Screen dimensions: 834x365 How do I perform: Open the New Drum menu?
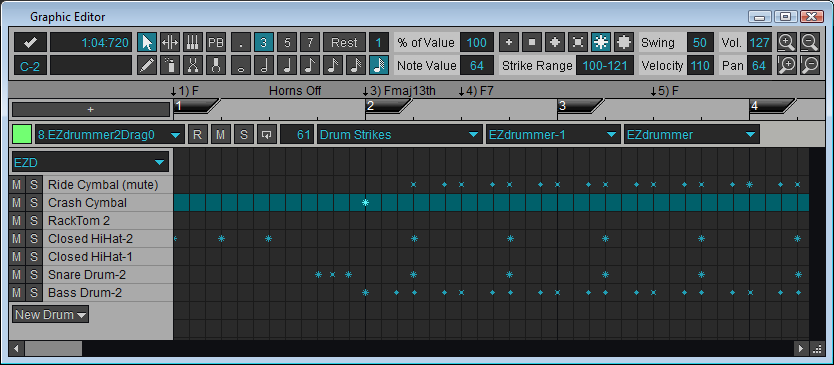point(51,314)
